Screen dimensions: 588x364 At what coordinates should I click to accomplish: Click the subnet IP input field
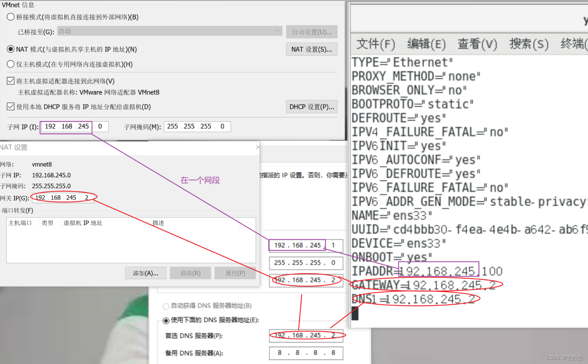click(x=74, y=126)
